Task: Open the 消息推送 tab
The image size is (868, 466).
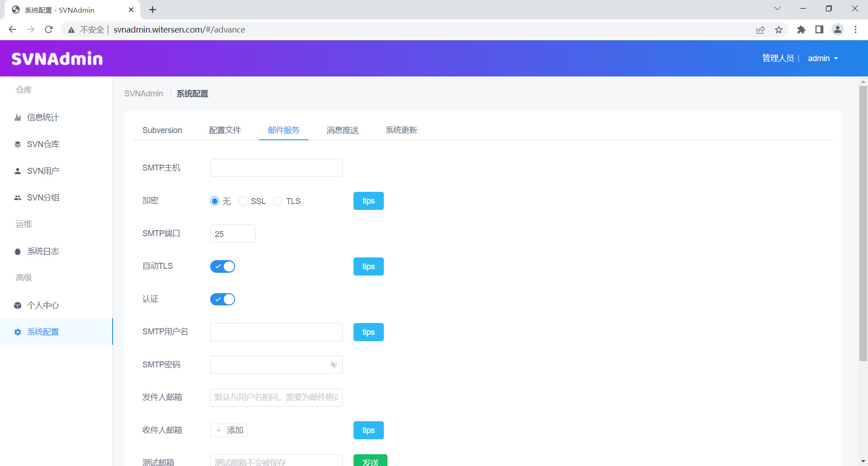Action: (342, 130)
